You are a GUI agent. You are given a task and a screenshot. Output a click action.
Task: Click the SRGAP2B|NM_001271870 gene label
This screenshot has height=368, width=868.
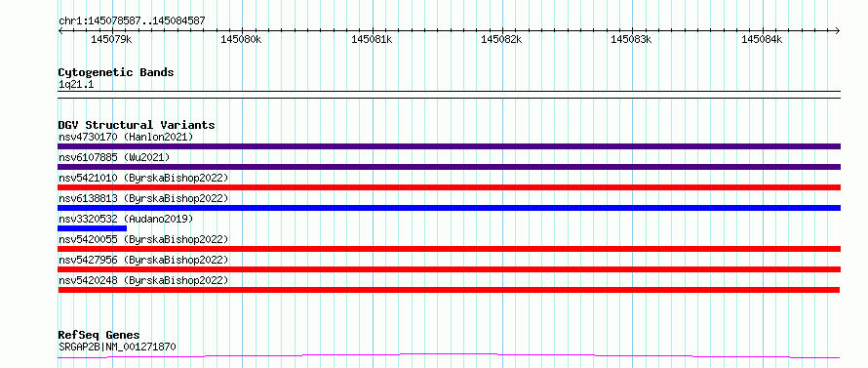pos(117,348)
